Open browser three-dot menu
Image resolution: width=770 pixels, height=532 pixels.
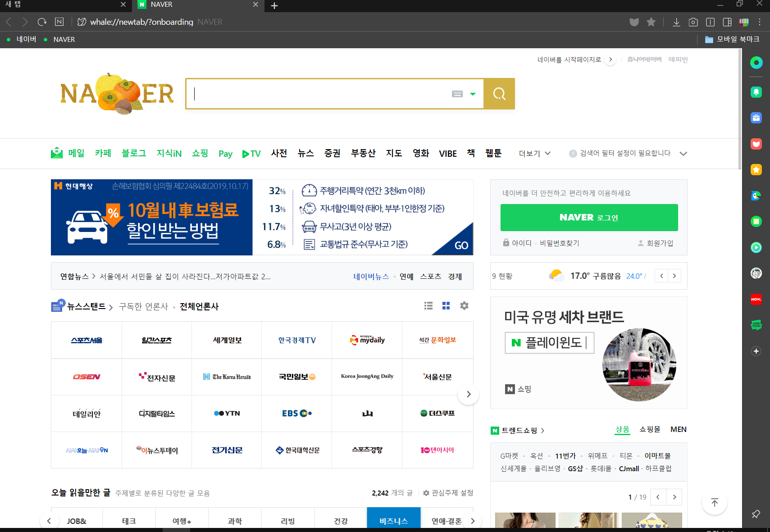click(760, 22)
